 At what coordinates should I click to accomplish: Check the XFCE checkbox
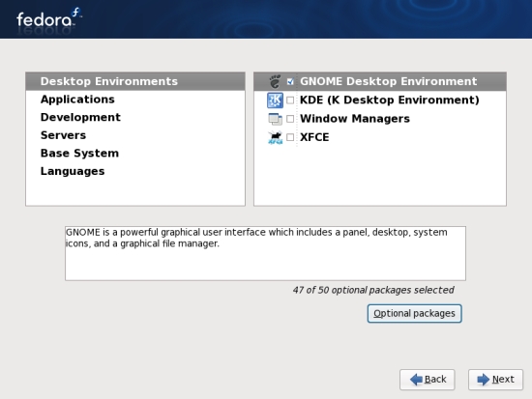290,137
